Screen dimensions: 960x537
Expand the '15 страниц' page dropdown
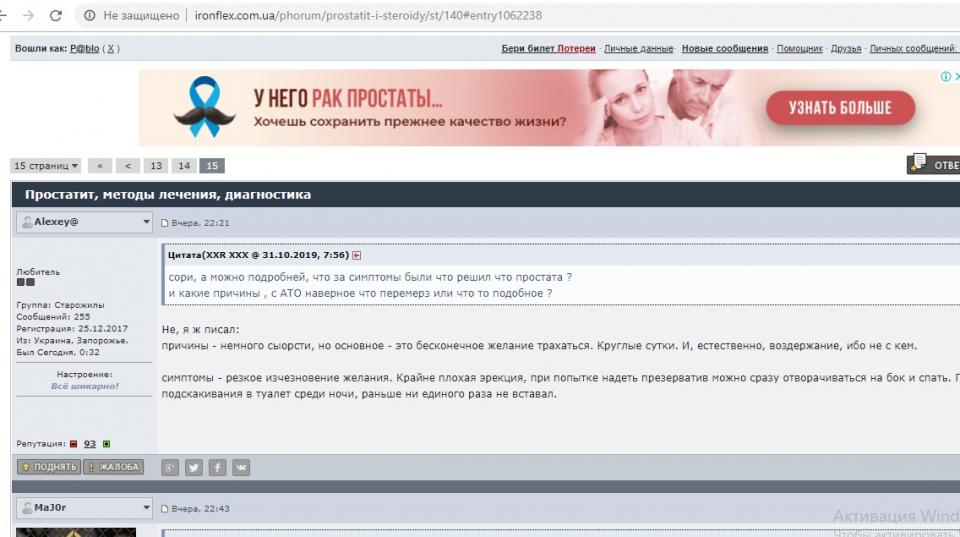click(x=45, y=166)
